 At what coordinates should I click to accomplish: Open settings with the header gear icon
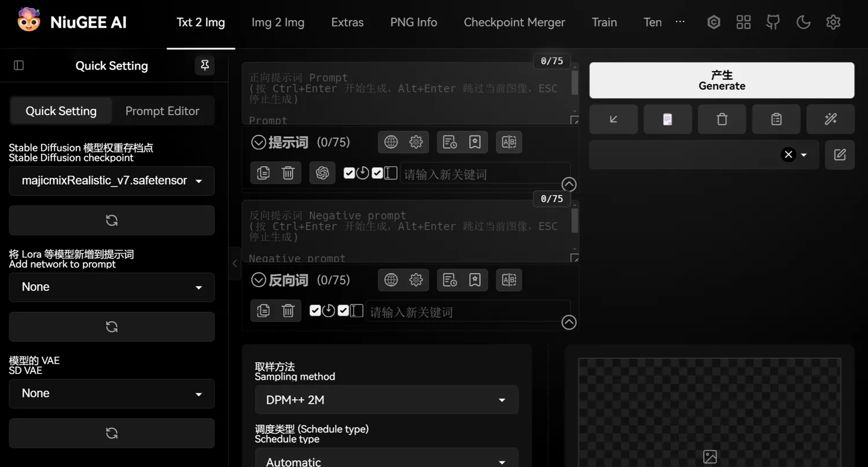pos(833,22)
